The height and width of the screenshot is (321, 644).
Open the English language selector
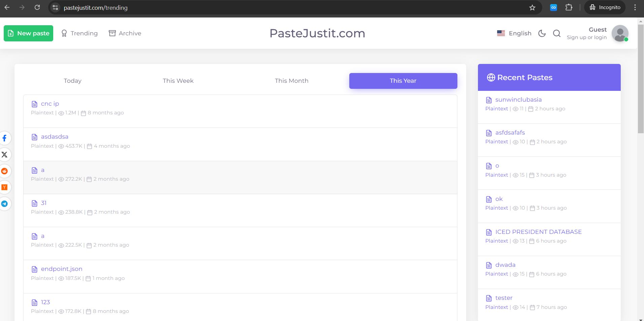pos(514,33)
